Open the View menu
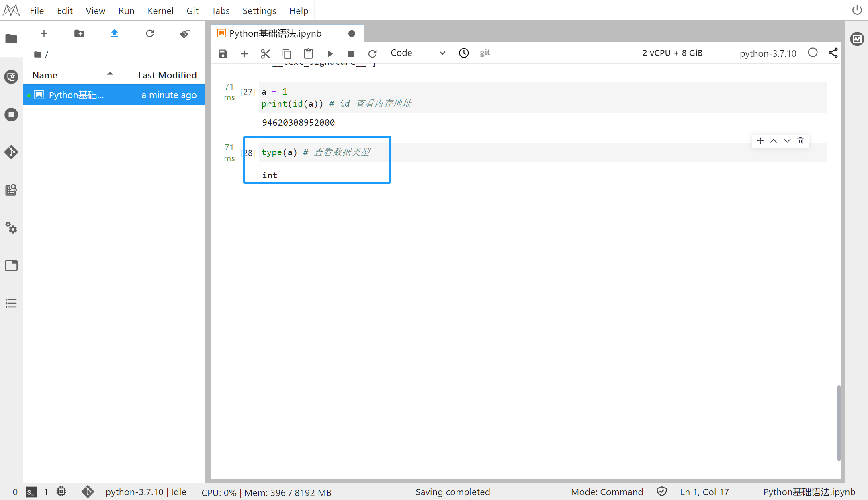 (95, 11)
